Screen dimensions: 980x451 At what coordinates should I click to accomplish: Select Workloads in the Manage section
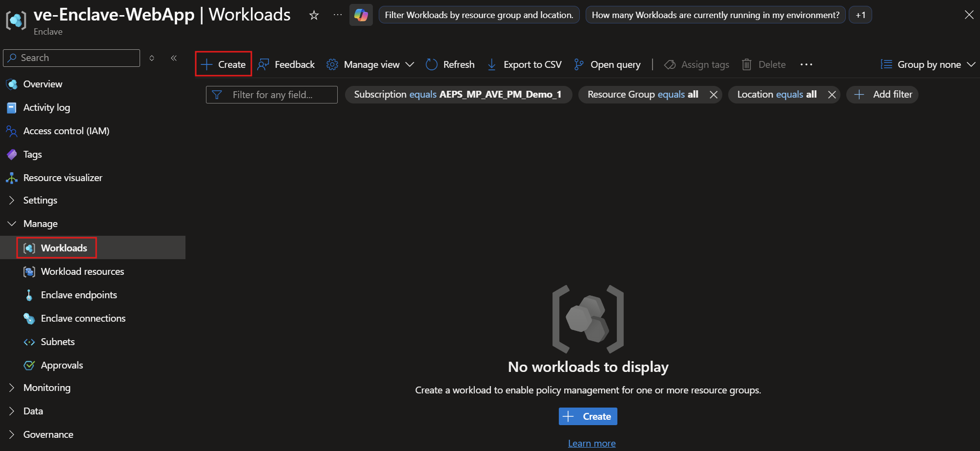tap(64, 248)
